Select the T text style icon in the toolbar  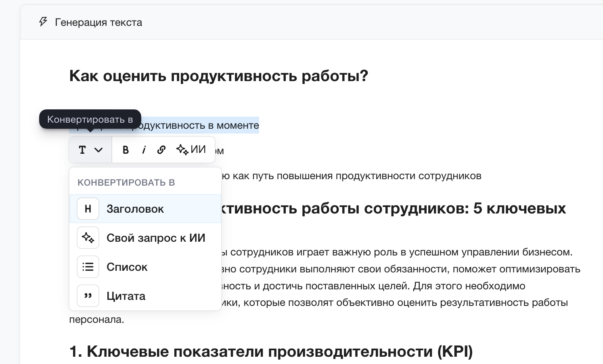(82, 150)
